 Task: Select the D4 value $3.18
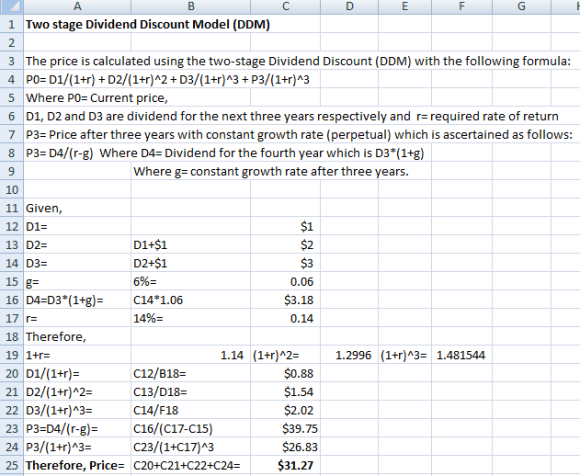coord(285,300)
